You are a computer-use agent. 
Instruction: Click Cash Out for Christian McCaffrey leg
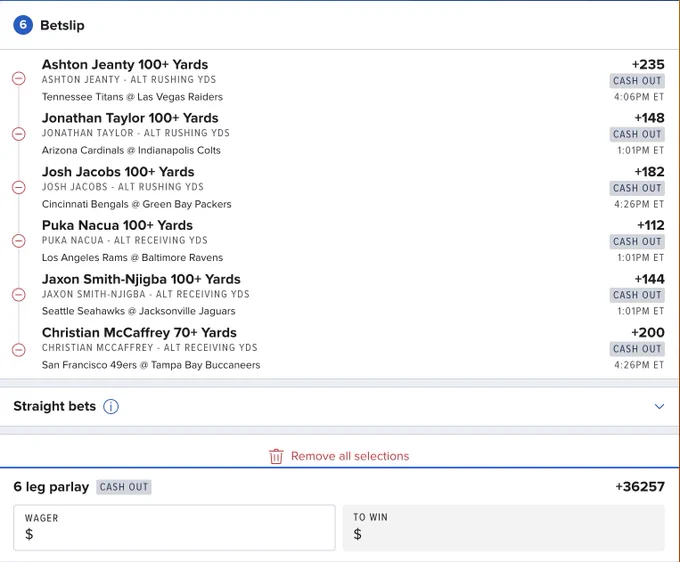pos(637,349)
